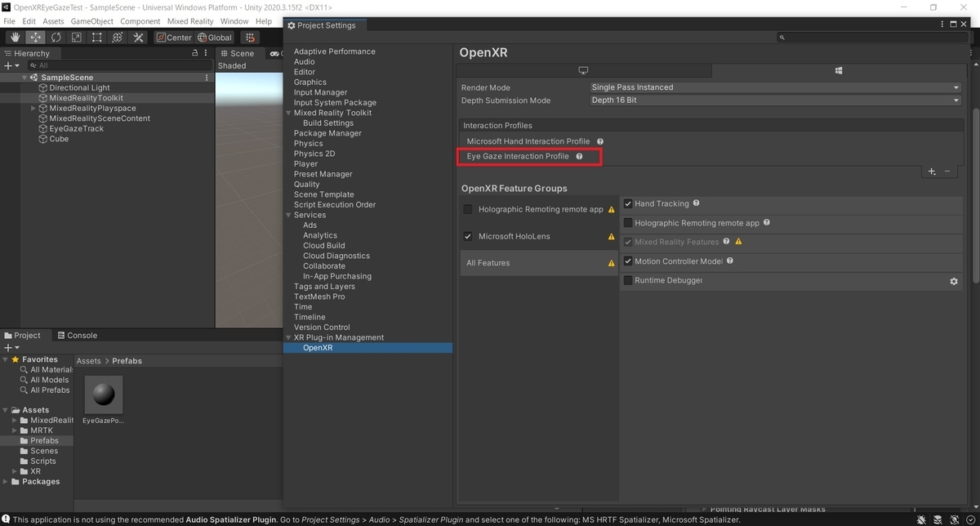Toggle the Hierarchy panel lock
This screenshot has width=980, height=526.
(194, 53)
